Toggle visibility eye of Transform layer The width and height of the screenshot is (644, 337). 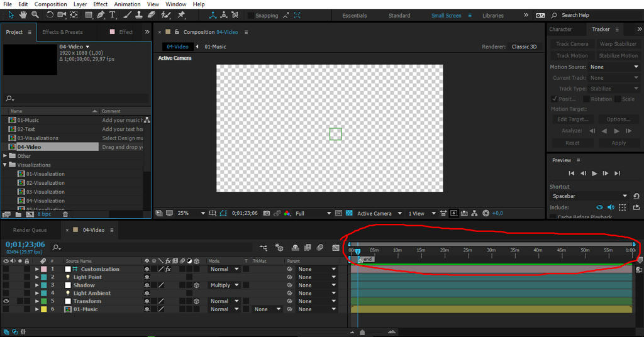coord(6,301)
